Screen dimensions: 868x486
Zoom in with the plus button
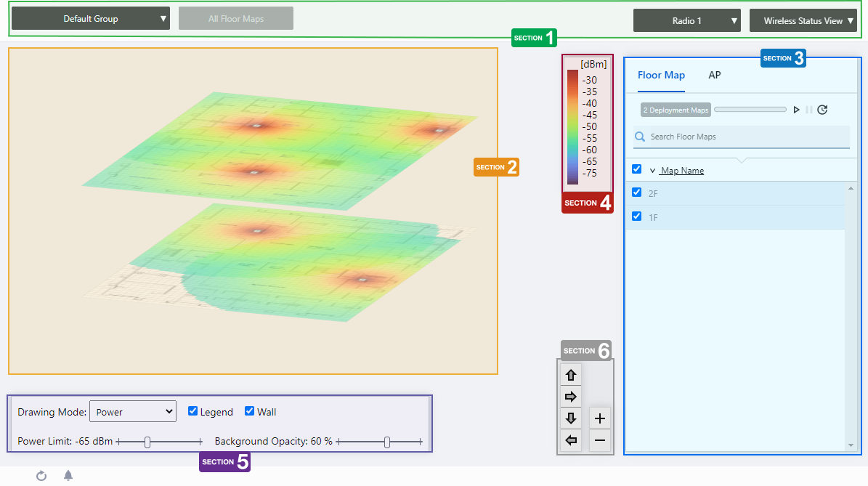click(x=600, y=418)
